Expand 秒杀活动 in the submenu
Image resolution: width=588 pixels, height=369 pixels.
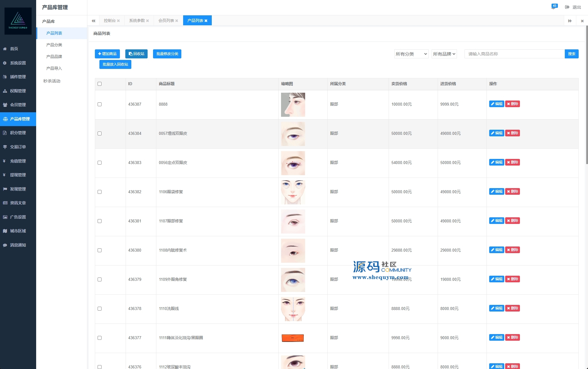[x=52, y=81]
